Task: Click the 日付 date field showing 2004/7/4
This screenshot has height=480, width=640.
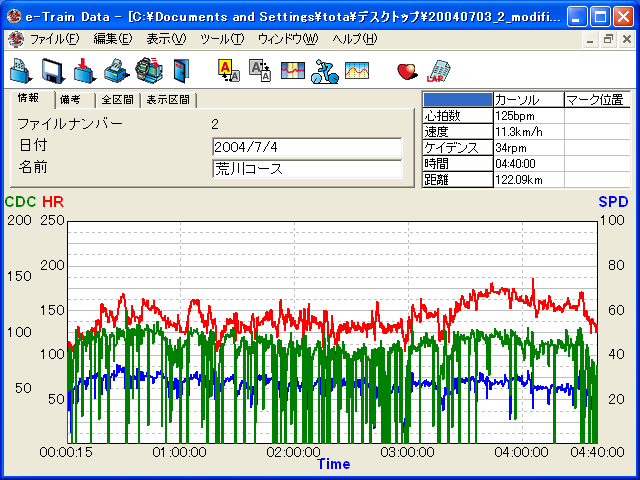Action: tap(307, 147)
